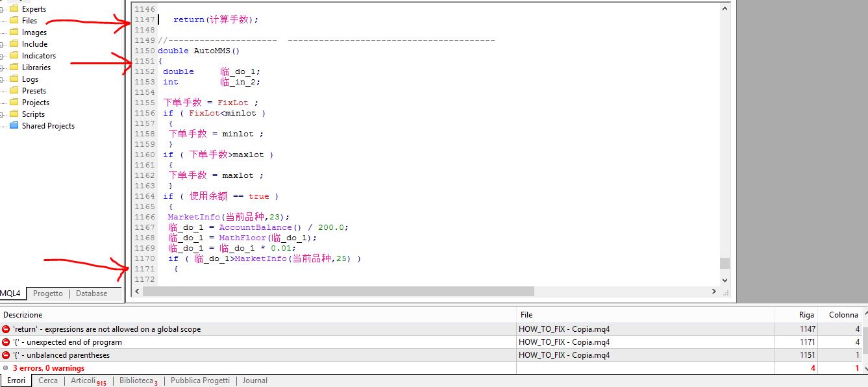The height and width of the screenshot is (387, 868).
Task: Expand the Logs folder tree node
Action: tap(2, 79)
